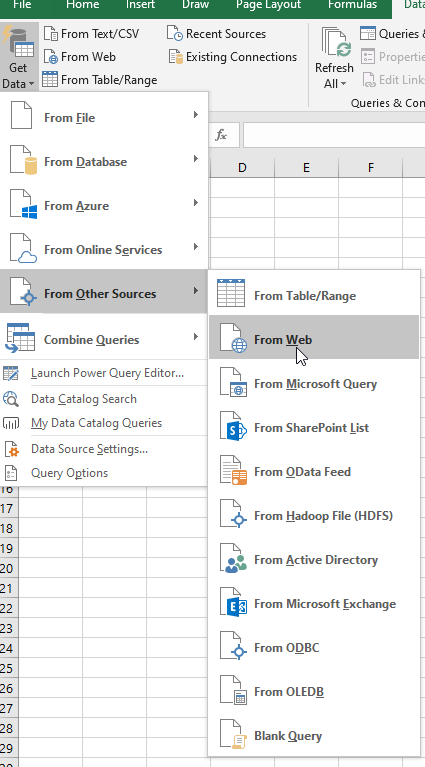This screenshot has width=425, height=767.
Task: Expand the Combine Queries submenu arrow
Action: (x=196, y=337)
